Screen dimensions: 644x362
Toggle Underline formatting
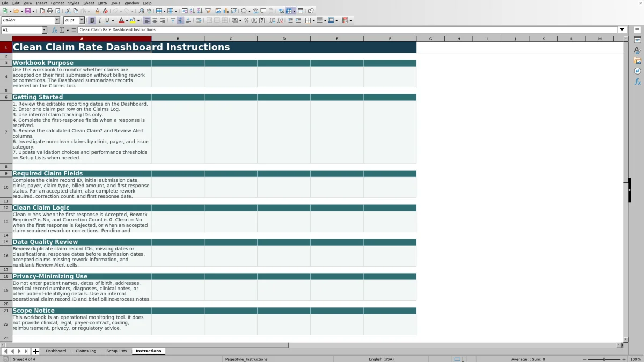pyautogui.click(x=107, y=20)
